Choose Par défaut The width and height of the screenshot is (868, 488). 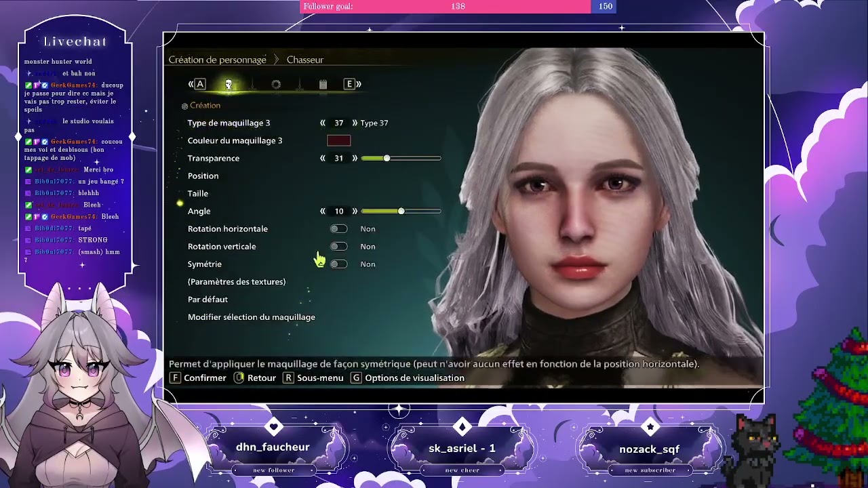tap(208, 300)
